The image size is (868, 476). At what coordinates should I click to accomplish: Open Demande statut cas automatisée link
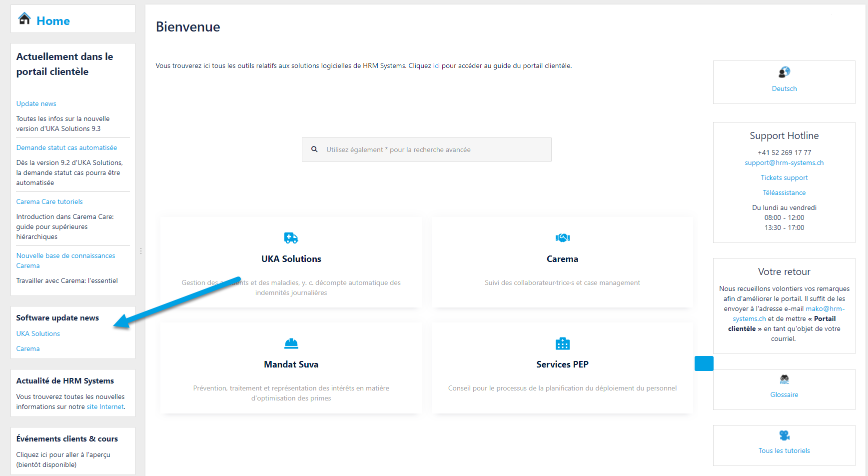click(66, 147)
